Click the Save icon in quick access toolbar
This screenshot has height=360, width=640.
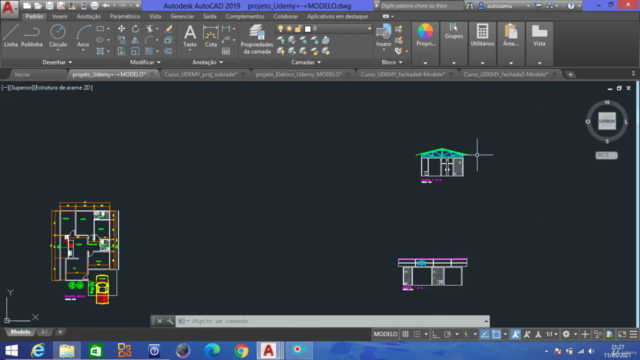click(x=49, y=6)
